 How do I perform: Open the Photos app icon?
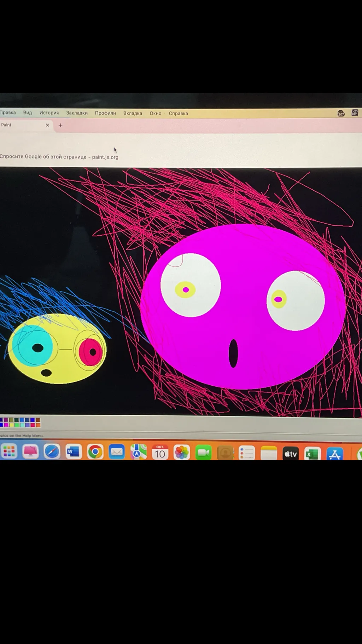(x=182, y=452)
